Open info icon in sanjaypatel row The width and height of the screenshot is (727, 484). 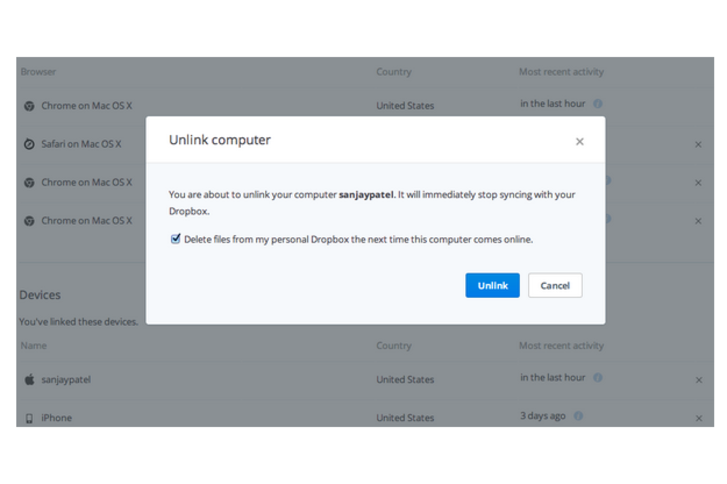point(598,377)
